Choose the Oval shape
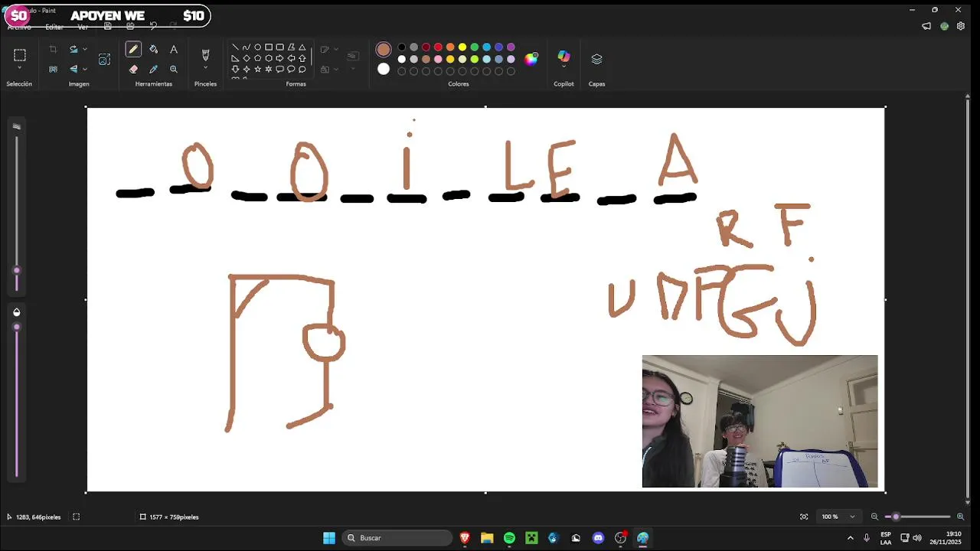 point(257,47)
